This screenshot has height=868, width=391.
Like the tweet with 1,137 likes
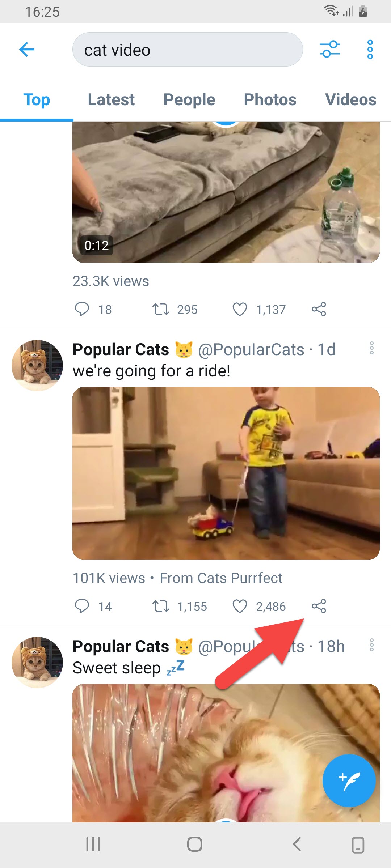point(240,309)
